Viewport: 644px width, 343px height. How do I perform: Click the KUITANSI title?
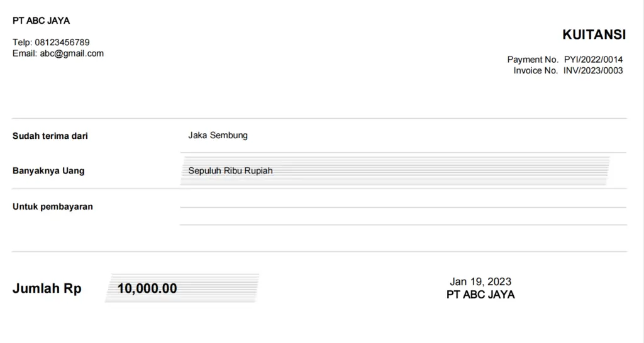point(594,35)
